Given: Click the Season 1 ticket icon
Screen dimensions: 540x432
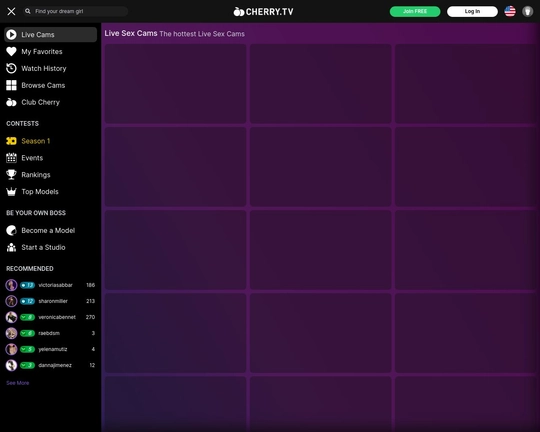Looking at the screenshot, I should pos(11,141).
